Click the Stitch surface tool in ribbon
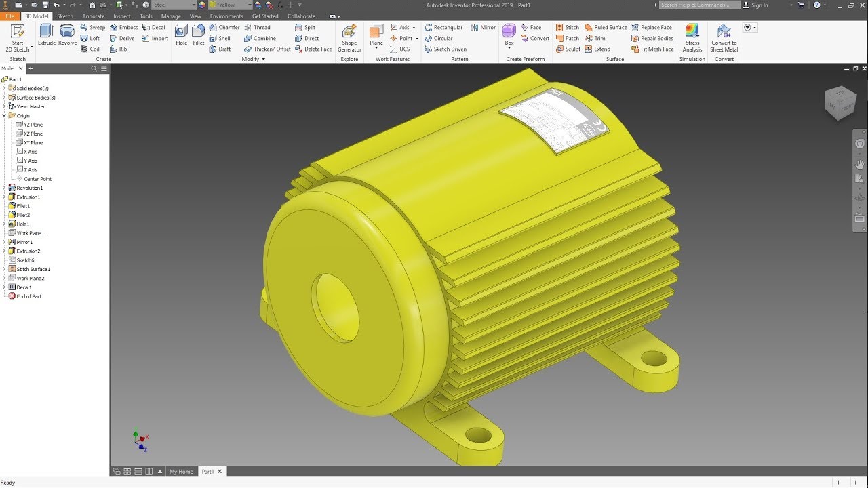Viewport: 868px width, 488px height. pos(568,28)
